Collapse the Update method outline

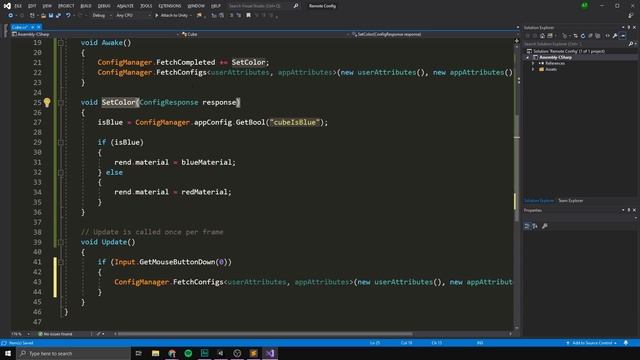click(x=60, y=242)
